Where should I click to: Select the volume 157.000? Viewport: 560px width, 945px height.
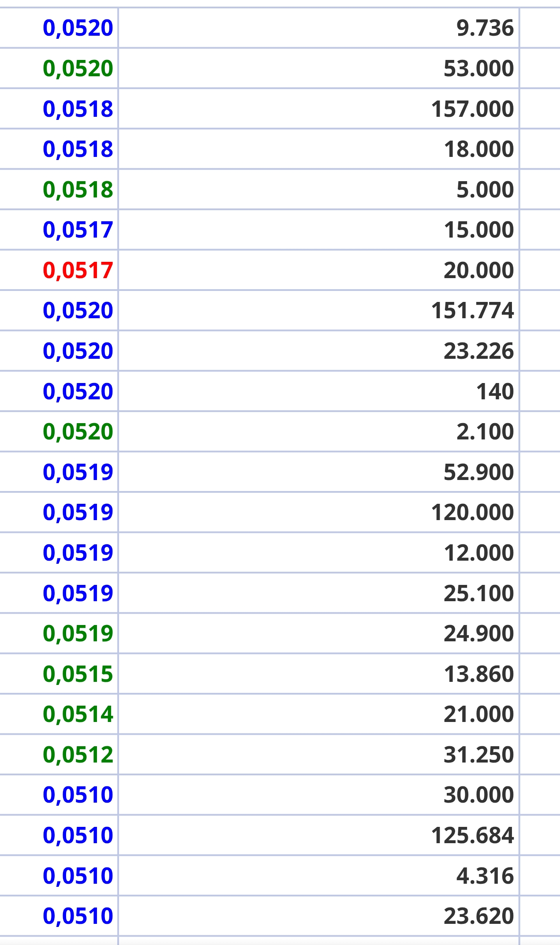coord(472,109)
